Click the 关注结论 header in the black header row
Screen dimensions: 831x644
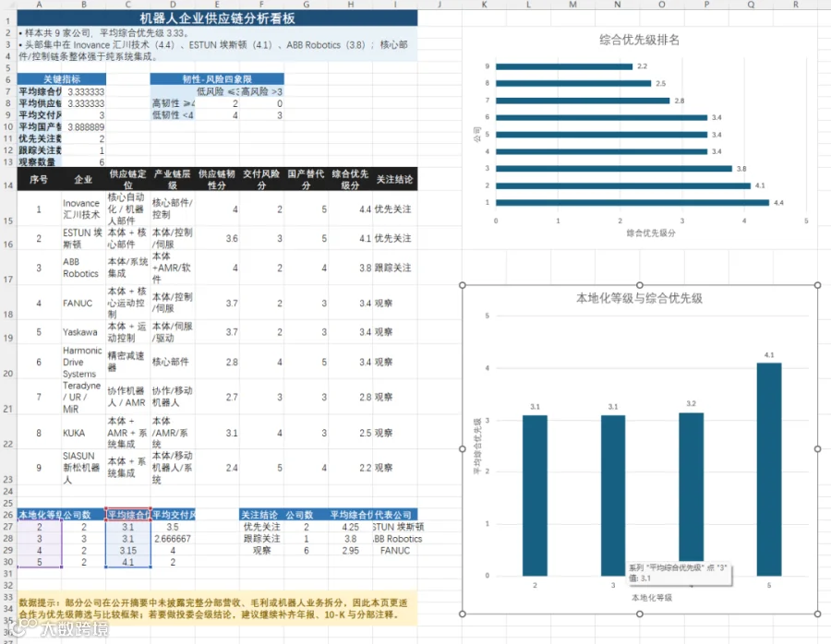395,180
